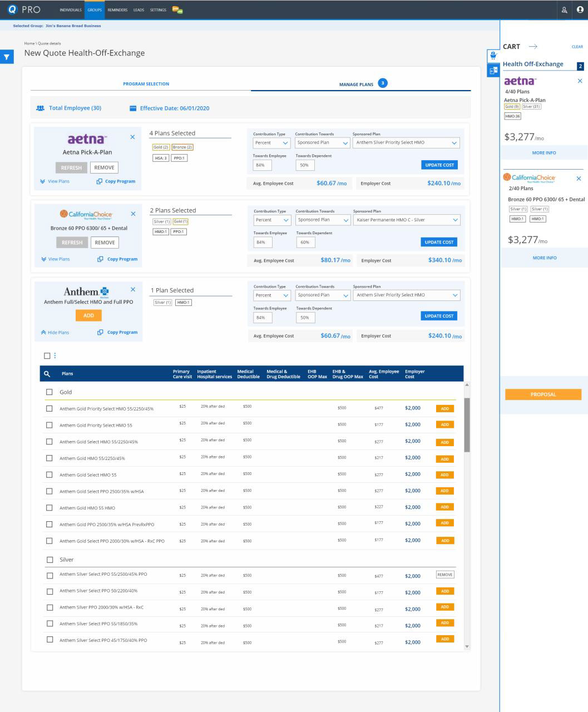
Task: Open the Individuals menu
Action: 71,10
